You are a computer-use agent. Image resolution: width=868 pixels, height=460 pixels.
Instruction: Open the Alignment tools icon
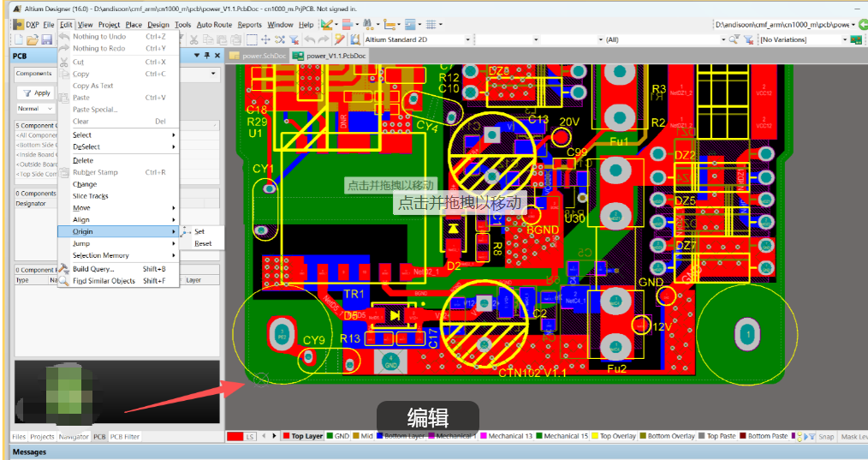click(348, 24)
